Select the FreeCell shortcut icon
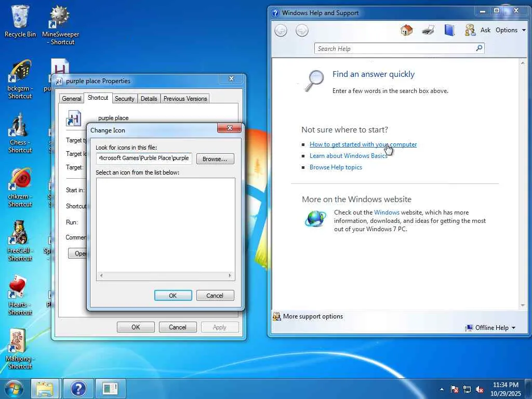Viewport: 532px width, 399px height. coord(20,241)
